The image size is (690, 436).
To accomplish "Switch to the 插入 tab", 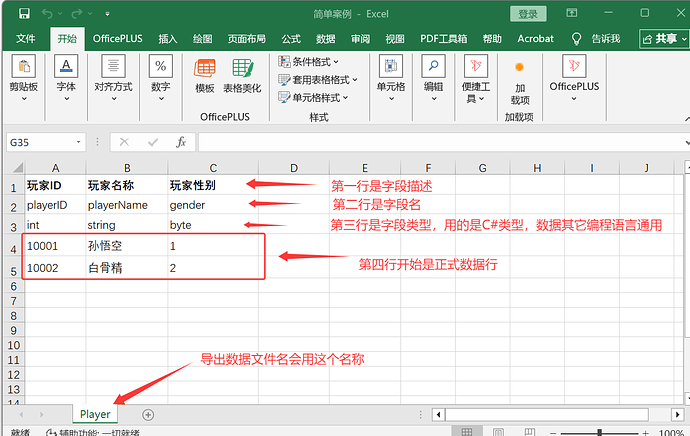I will [168, 39].
